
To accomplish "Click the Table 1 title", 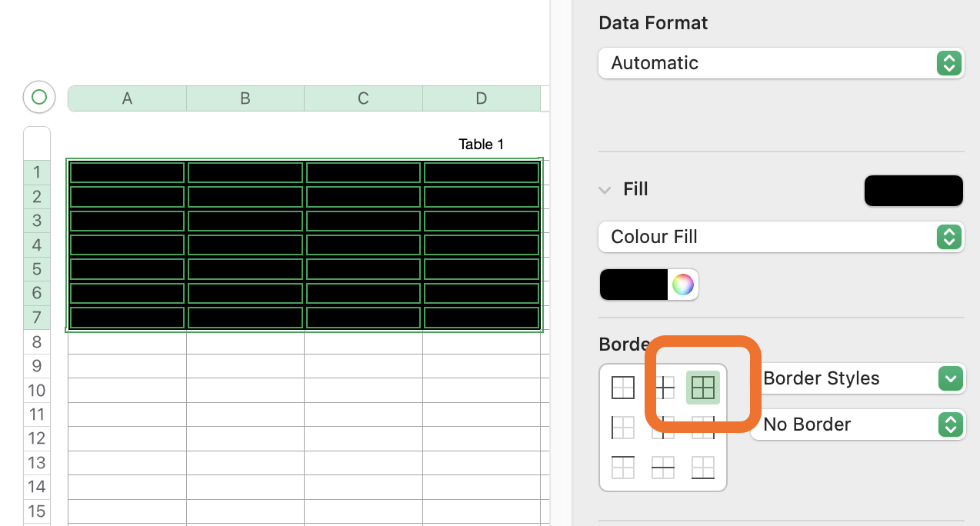I will [x=481, y=145].
